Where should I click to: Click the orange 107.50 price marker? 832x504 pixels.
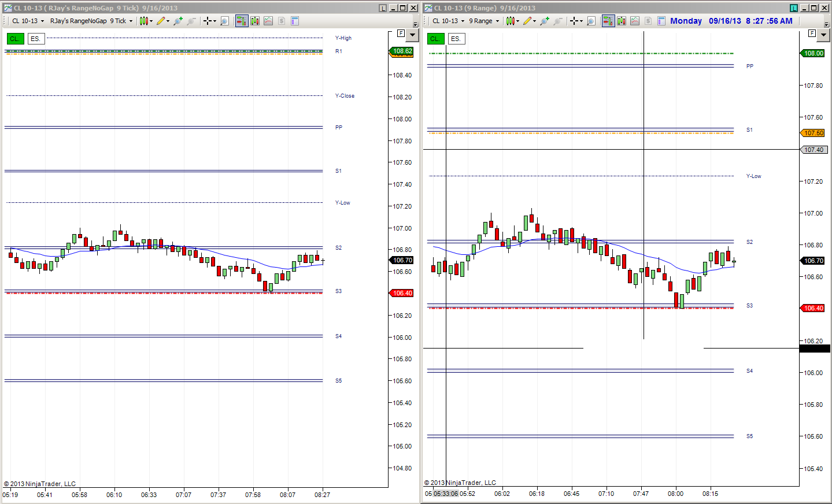pyautogui.click(x=813, y=133)
